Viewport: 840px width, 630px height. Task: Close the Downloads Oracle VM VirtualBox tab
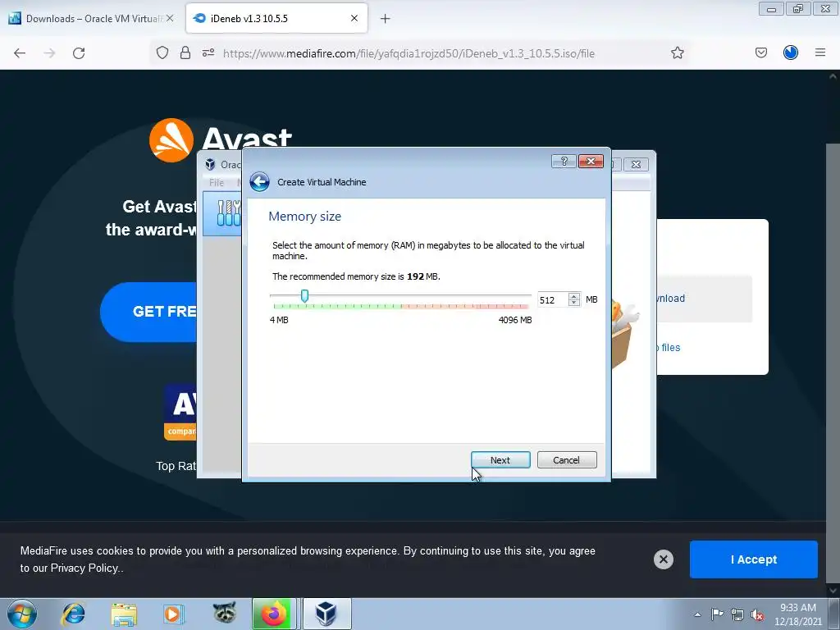[x=170, y=18]
